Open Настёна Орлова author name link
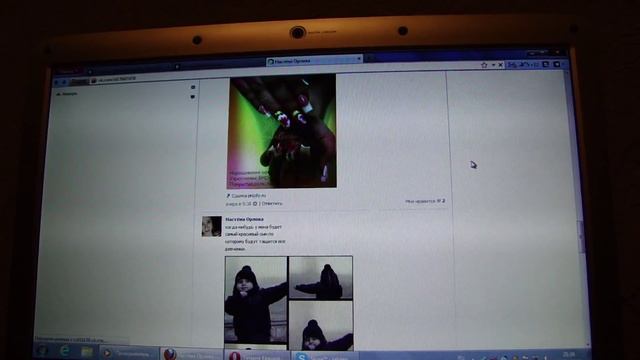Screen dimensions: 640x360 (244, 219)
